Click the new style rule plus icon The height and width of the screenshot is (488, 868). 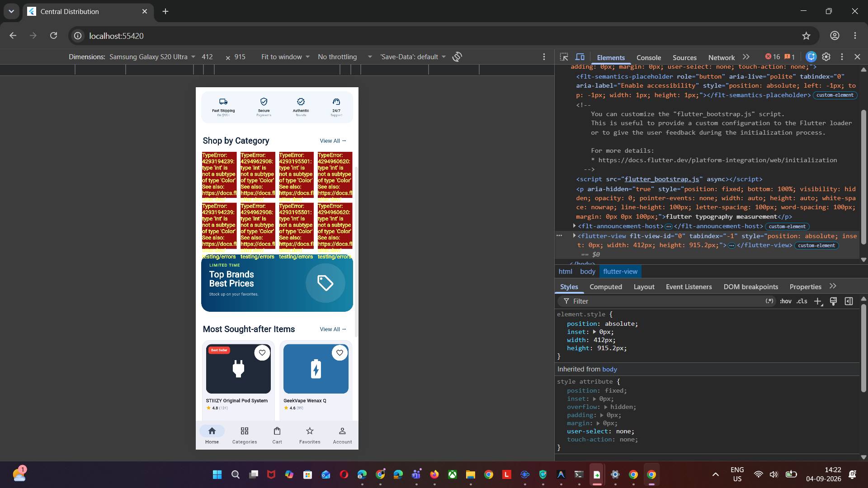(x=818, y=301)
